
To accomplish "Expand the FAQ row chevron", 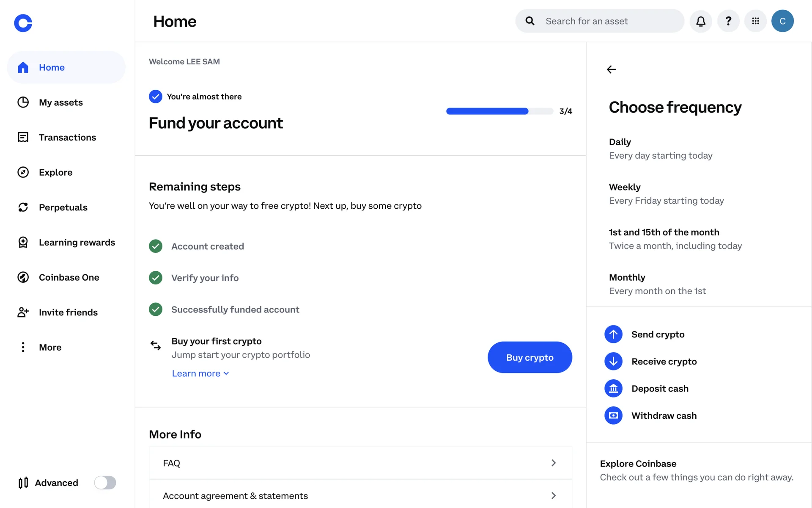I will point(553,463).
